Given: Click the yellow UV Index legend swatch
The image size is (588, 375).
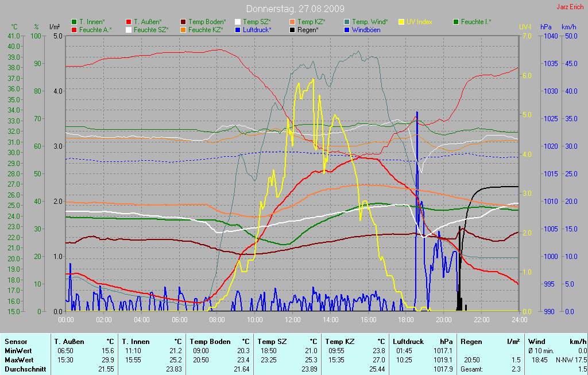Looking at the screenshot, I should pyautogui.click(x=401, y=22).
